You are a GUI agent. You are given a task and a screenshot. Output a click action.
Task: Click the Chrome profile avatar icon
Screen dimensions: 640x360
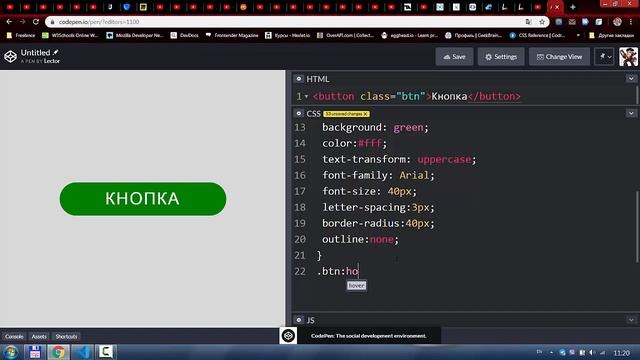coord(617,22)
